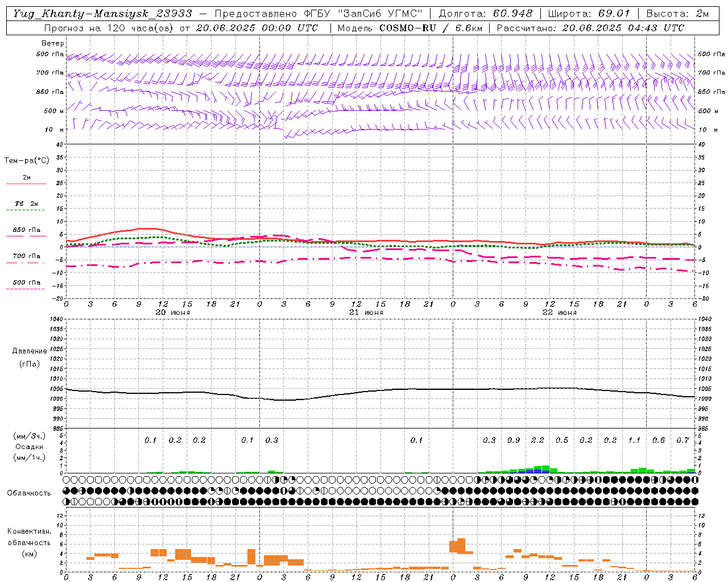Click the Давление pressure panel label
The width and height of the screenshot is (728, 582).
[30, 351]
